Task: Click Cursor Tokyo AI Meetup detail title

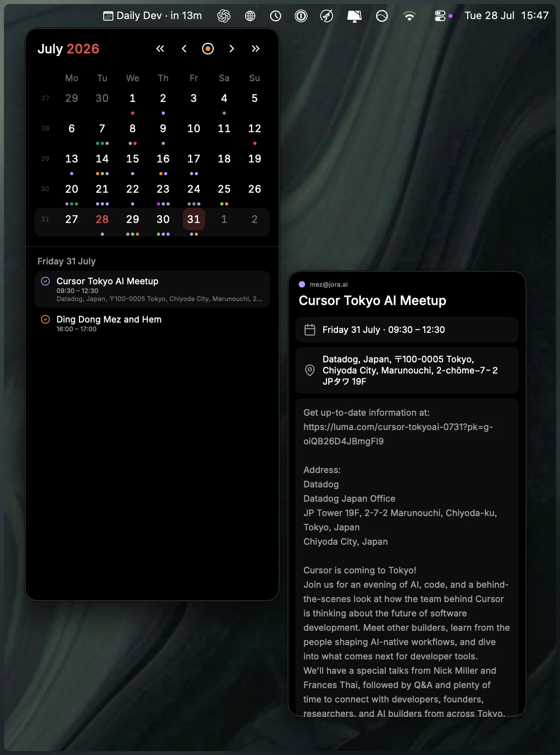Action: 372,301
